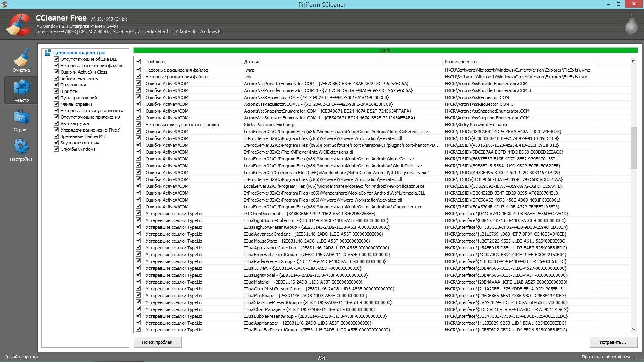Uncheck the IDualChartManager row checkbox
Viewport: 644px width, 362px height.
[138, 309]
